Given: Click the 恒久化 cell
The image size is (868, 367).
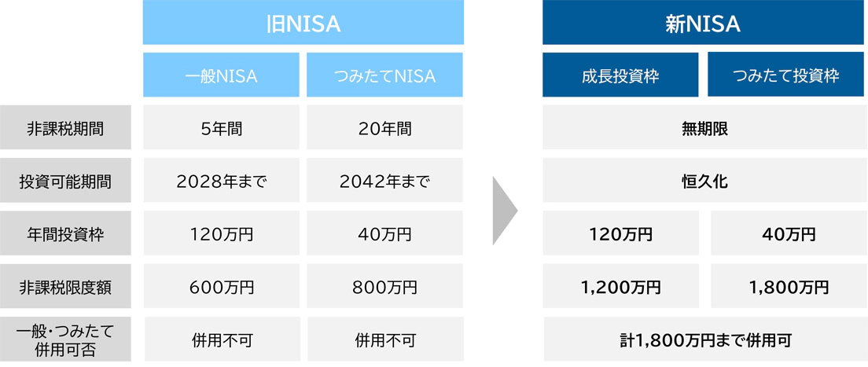Looking at the screenshot, I should click(704, 182).
